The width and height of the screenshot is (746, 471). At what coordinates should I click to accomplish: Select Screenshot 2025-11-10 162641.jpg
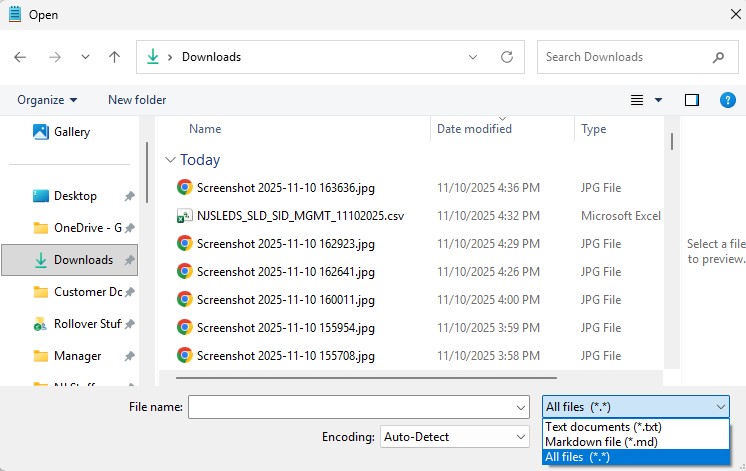pos(285,272)
